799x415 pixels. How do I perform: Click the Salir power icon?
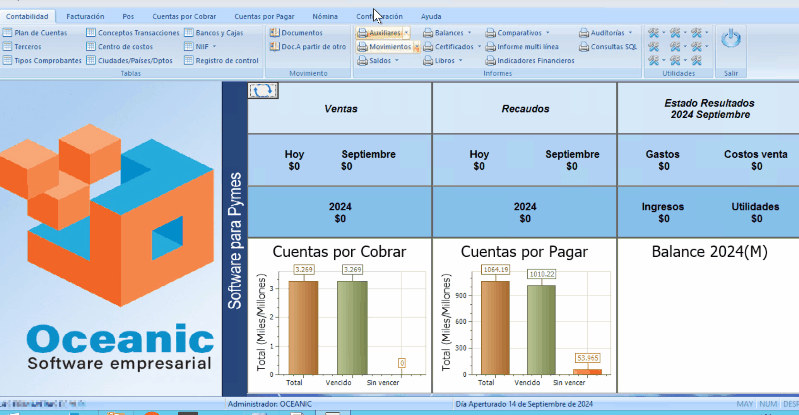click(731, 39)
